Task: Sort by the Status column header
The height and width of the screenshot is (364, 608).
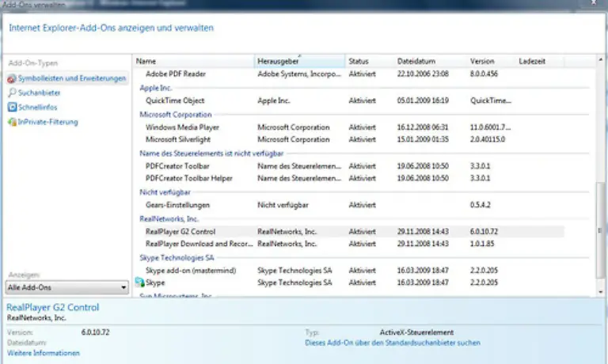Action: [x=370, y=61]
